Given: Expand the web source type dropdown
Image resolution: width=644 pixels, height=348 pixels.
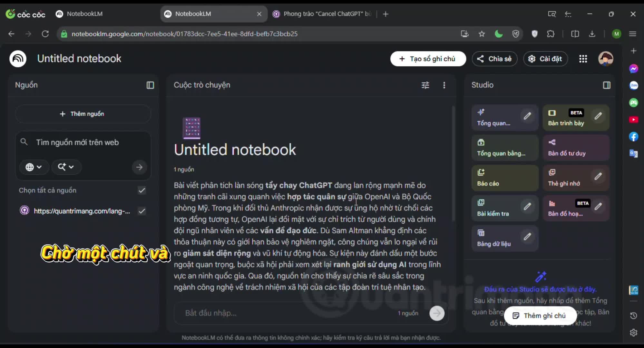Looking at the screenshot, I should coord(34,167).
